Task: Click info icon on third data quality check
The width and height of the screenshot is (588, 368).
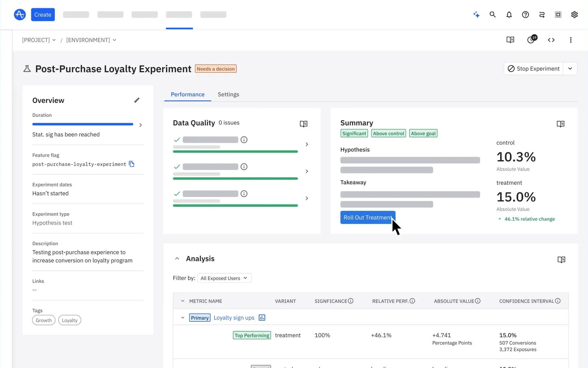Action: click(244, 194)
